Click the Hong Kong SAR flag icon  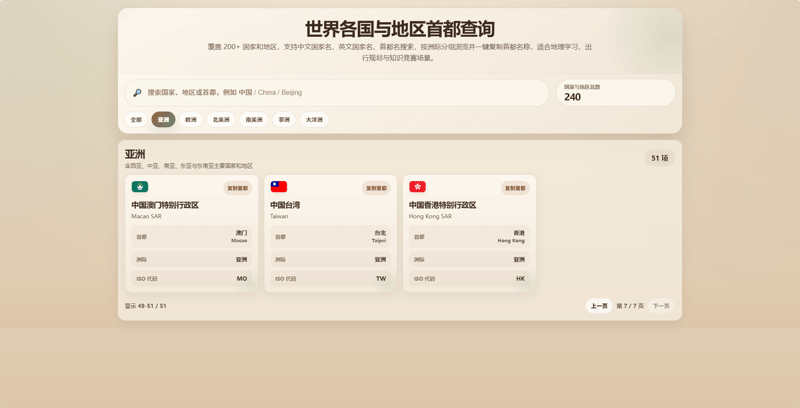click(417, 187)
